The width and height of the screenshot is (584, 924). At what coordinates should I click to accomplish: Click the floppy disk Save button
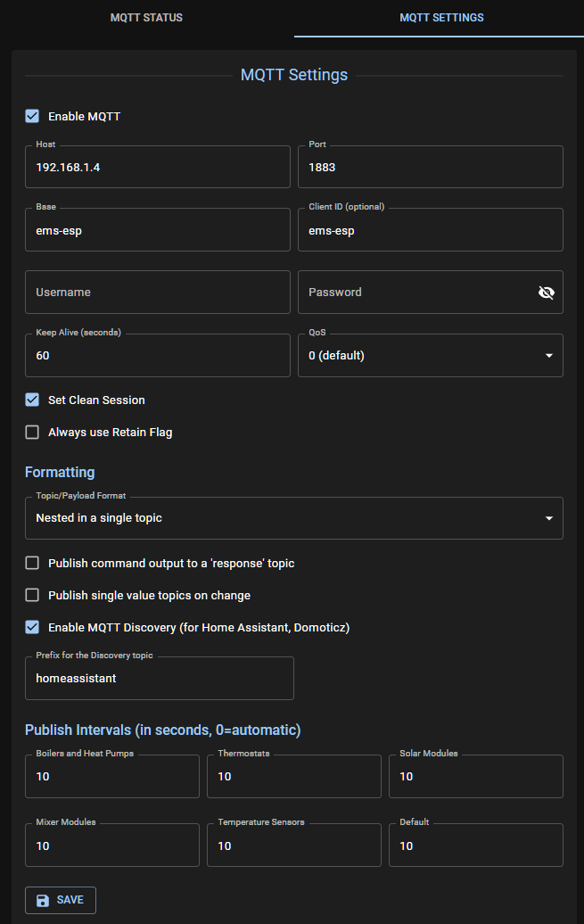point(61,900)
